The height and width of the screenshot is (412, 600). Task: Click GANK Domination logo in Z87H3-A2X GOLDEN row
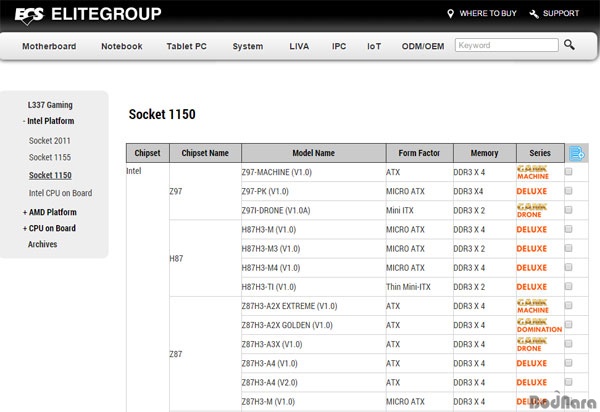point(540,326)
